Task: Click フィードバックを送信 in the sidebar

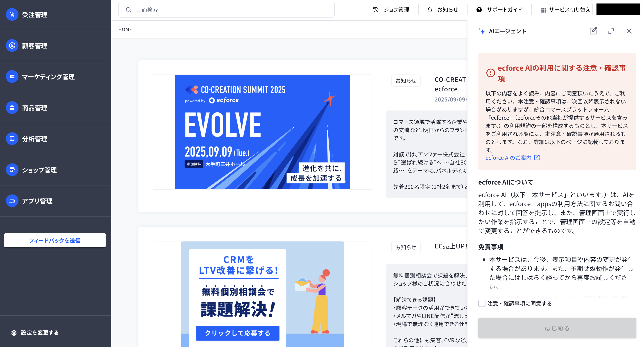Action: coord(55,241)
